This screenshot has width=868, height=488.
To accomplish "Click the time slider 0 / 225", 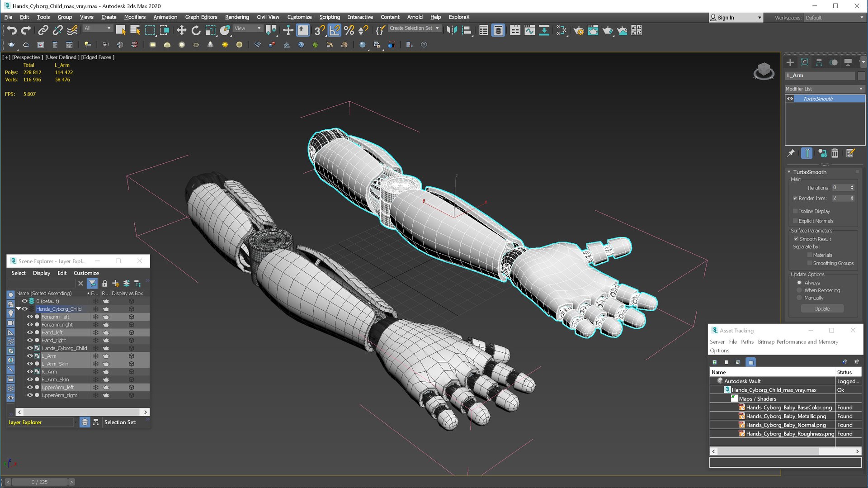I will click(40, 482).
